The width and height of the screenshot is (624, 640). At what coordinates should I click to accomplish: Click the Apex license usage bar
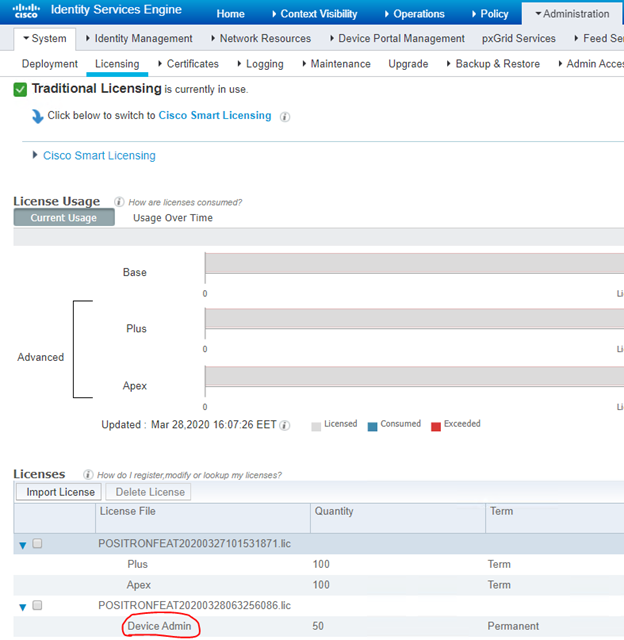(414, 376)
